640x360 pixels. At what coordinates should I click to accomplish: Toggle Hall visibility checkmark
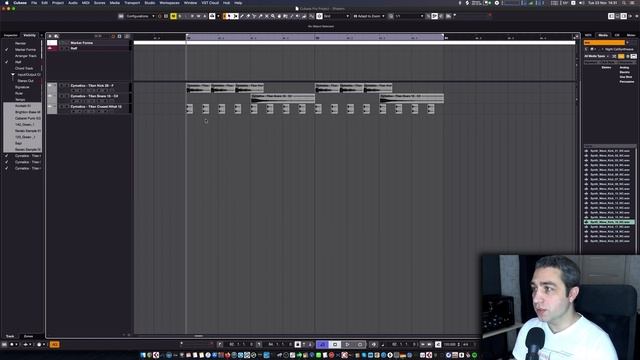point(7,62)
